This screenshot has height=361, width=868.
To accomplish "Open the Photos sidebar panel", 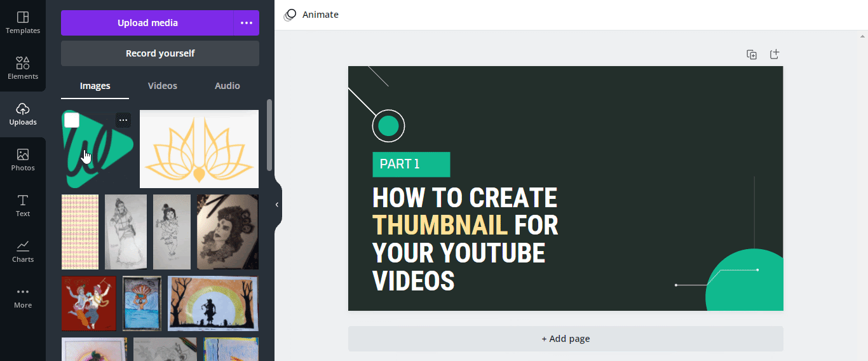I will (23, 160).
